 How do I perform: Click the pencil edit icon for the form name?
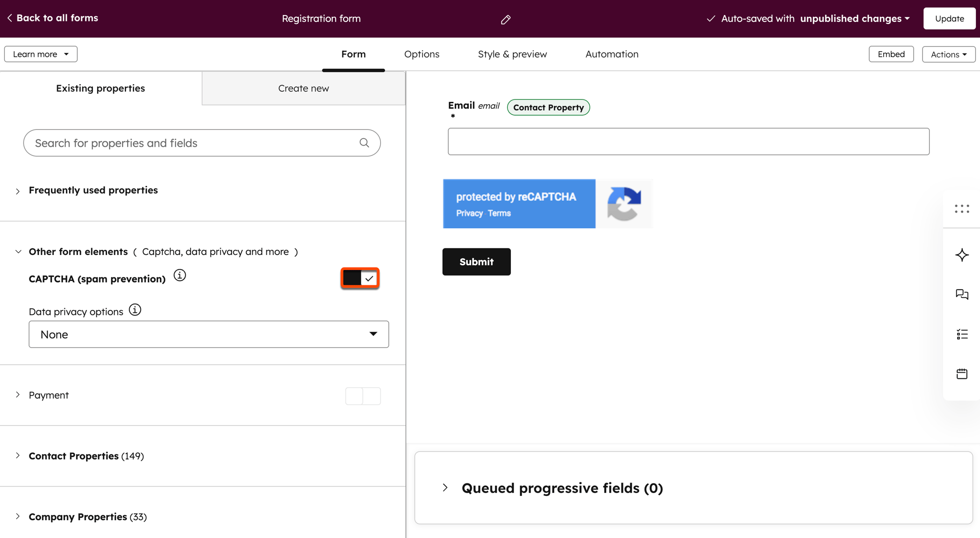[x=505, y=19]
